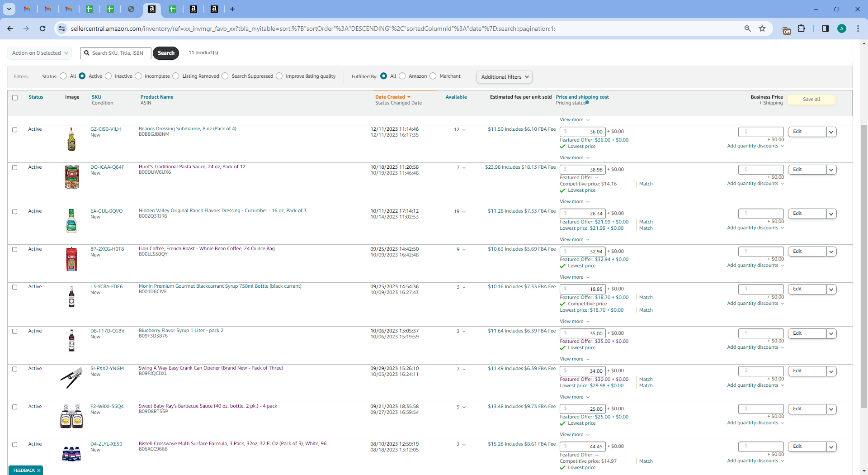Click the Save all button
Viewport: 868px width, 475px height.
811,100
